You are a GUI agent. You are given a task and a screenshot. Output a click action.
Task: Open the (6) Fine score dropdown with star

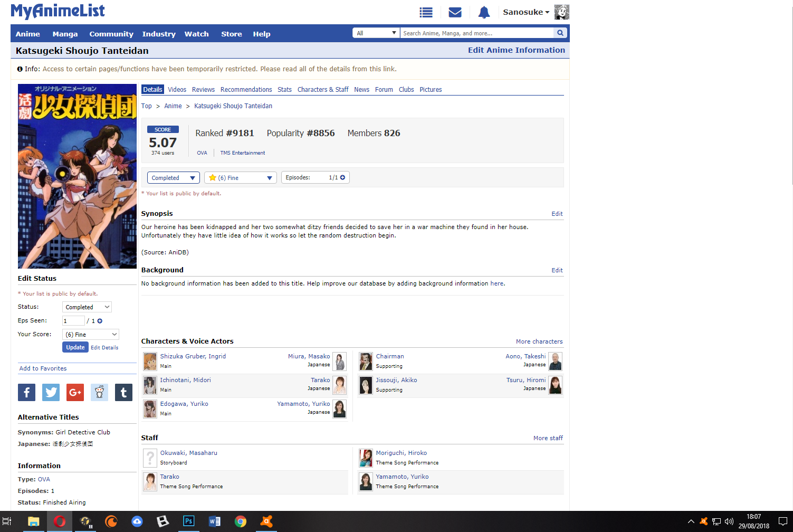[241, 178]
